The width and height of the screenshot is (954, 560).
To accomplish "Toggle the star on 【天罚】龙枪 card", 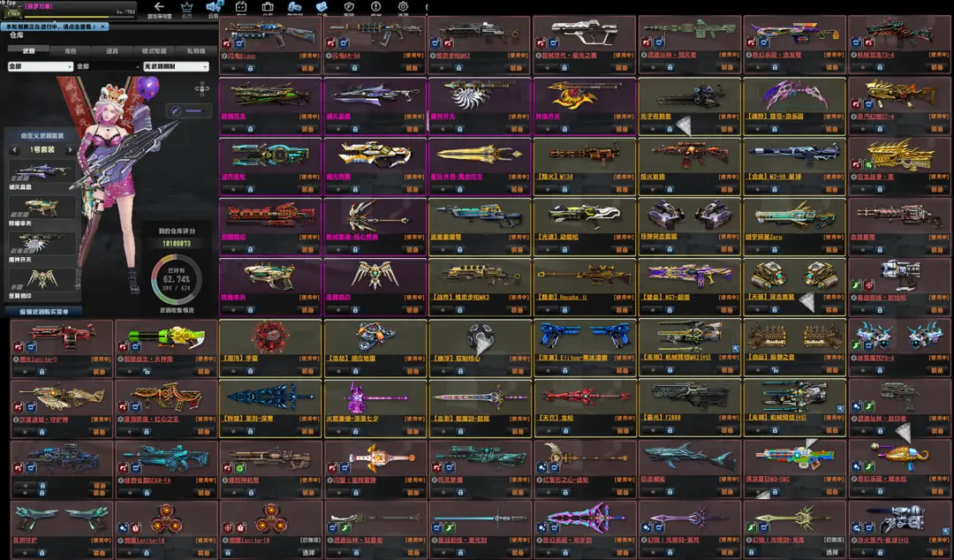I will [548, 431].
